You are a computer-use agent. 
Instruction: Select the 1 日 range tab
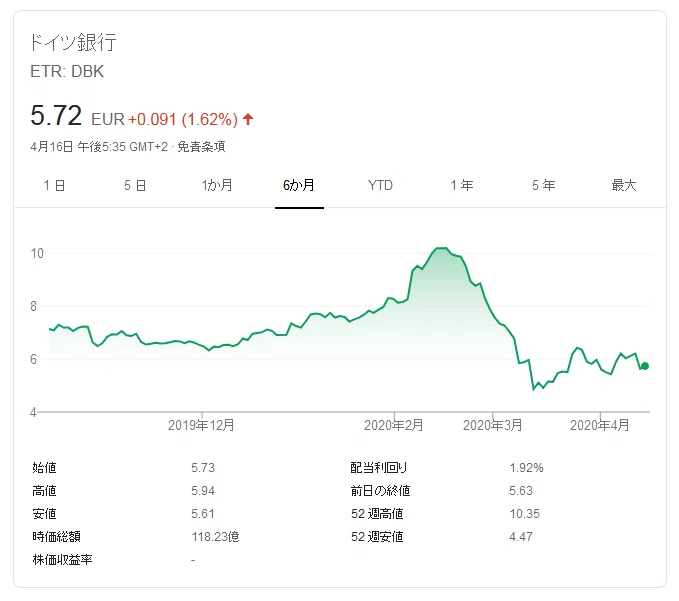click(x=54, y=185)
